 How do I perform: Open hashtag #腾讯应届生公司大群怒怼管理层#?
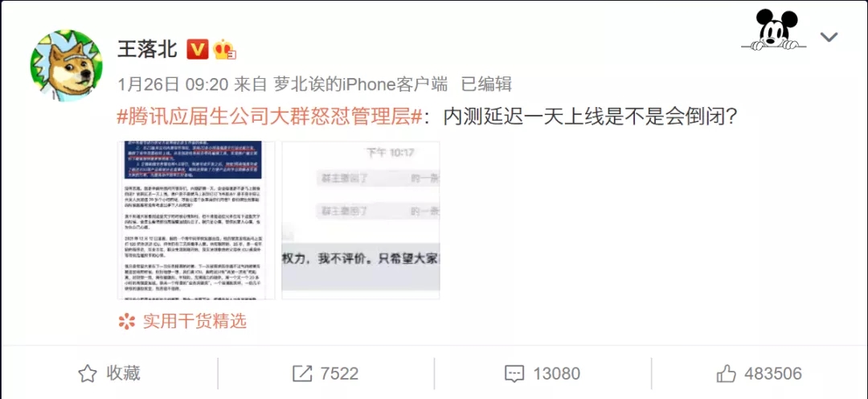(x=270, y=117)
